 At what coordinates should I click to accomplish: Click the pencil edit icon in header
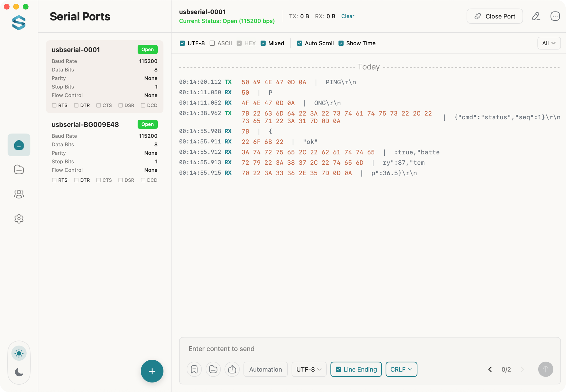[536, 16]
